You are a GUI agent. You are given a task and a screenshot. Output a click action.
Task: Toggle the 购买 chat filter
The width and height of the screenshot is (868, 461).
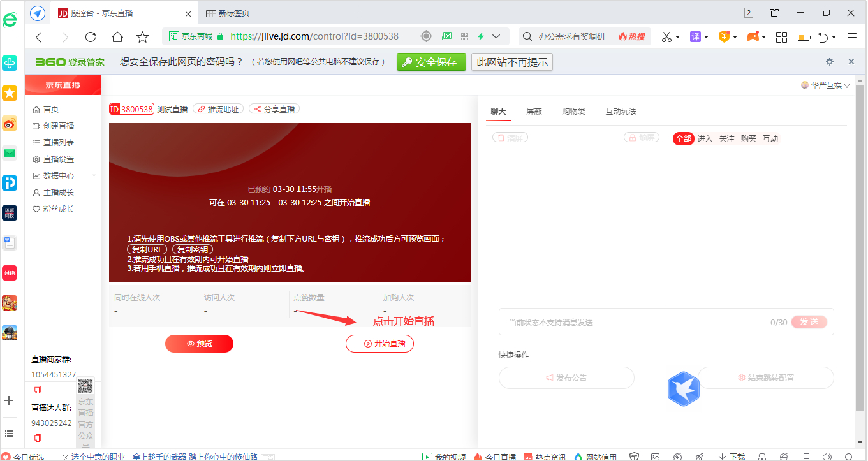tap(749, 138)
